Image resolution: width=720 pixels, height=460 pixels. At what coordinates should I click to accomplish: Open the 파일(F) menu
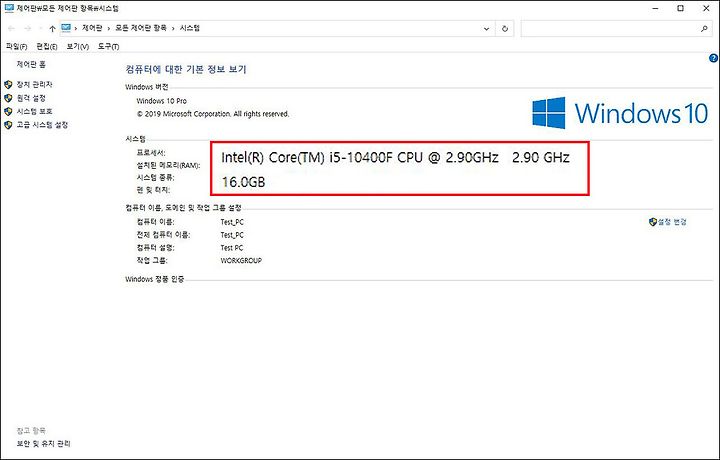[17, 46]
